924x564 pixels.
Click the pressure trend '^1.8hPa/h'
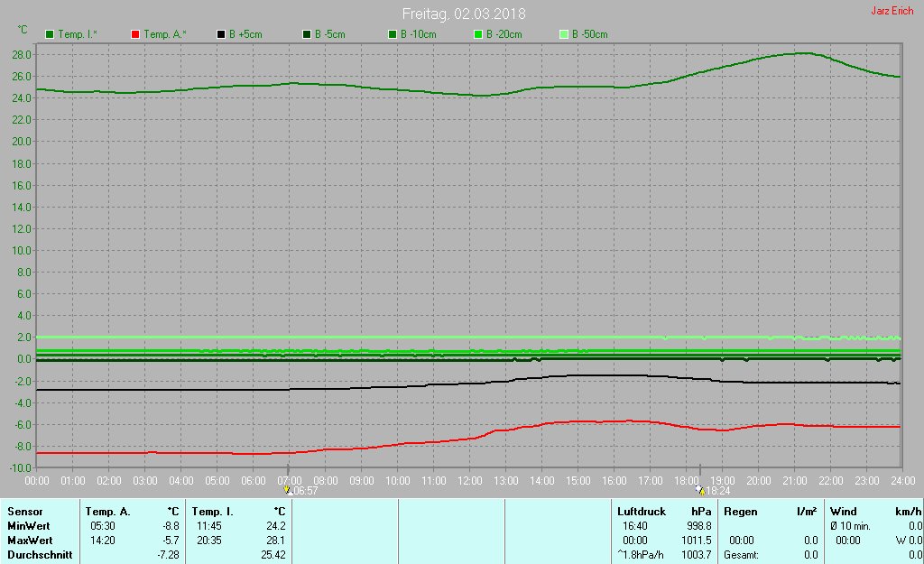(641, 555)
